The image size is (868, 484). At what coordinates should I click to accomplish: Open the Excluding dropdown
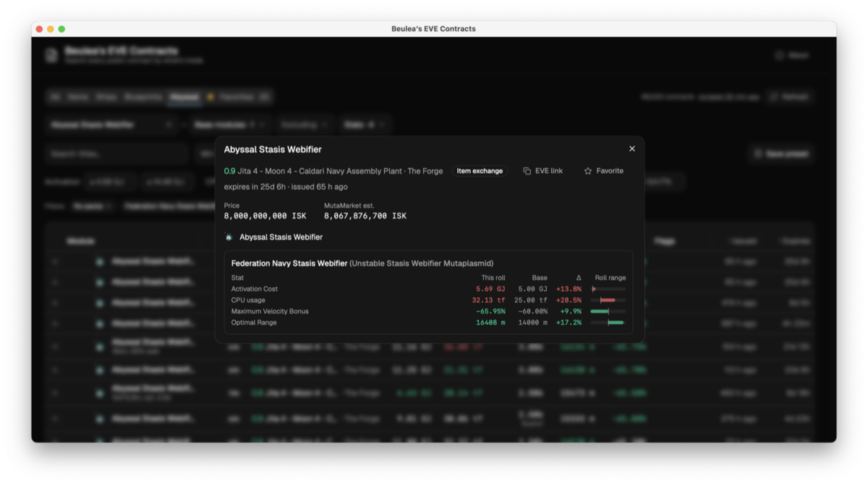coord(303,125)
